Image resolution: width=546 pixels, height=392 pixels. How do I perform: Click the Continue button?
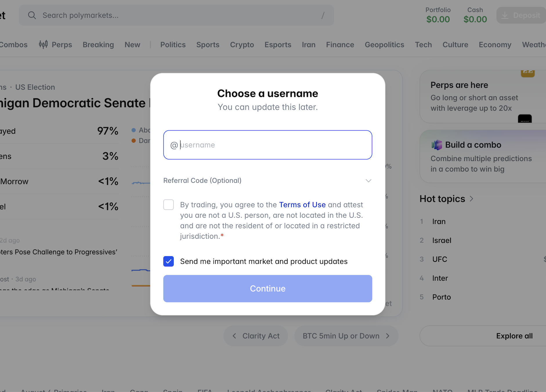pyautogui.click(x=267, y=288)
